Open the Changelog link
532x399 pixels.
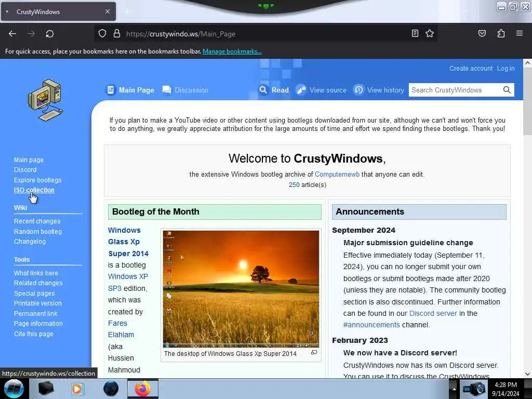30,241
